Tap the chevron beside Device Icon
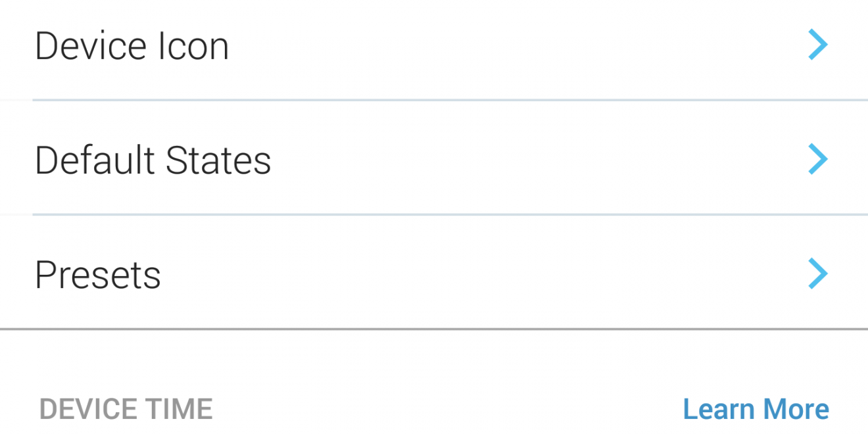Viewport: 868px width, 434px height. coord(817,46)
